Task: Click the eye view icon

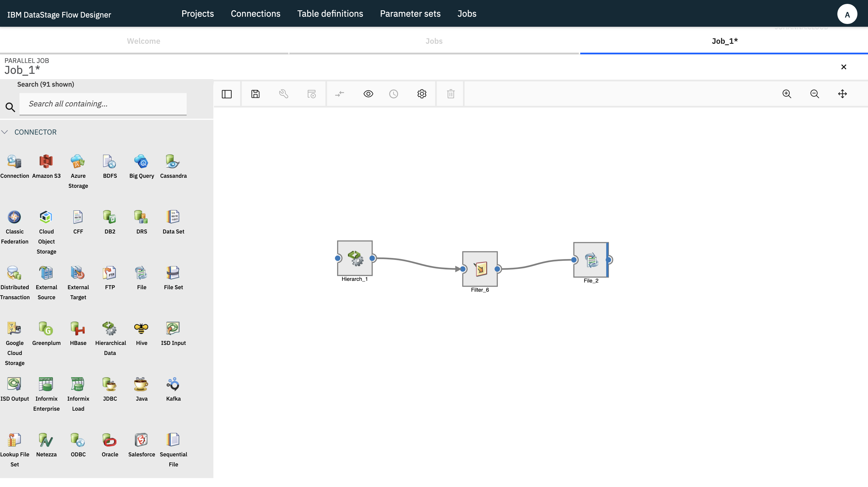Action: click(368, 94)
